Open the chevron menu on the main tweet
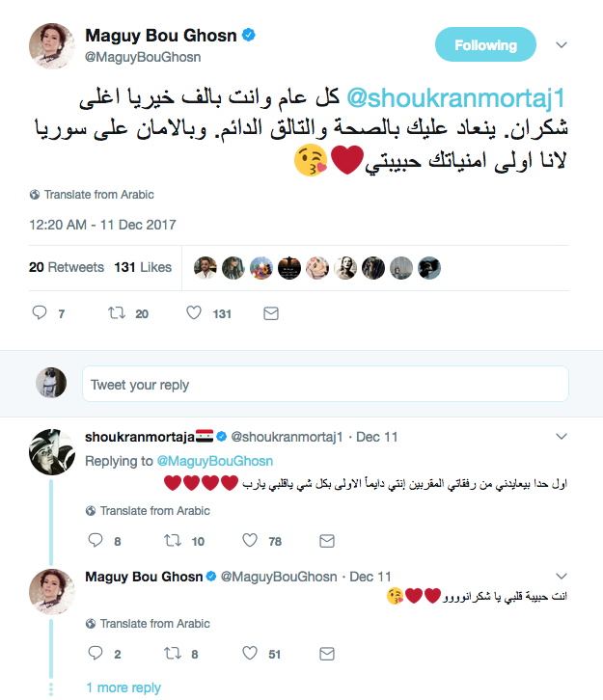603x700 pixels. pos(563,44)
